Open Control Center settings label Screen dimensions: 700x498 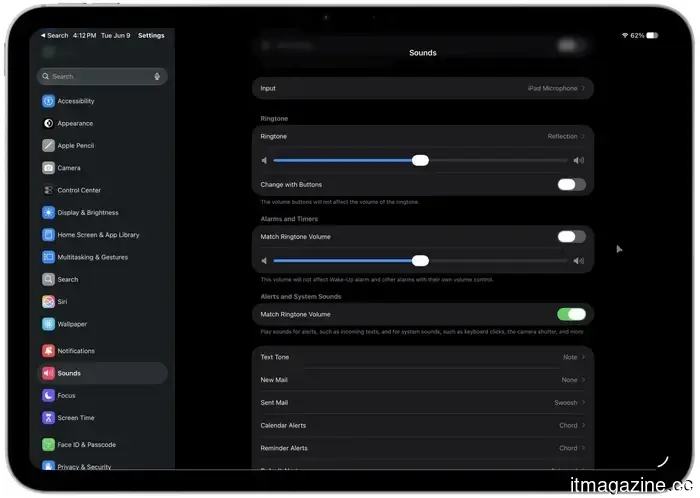79,190
